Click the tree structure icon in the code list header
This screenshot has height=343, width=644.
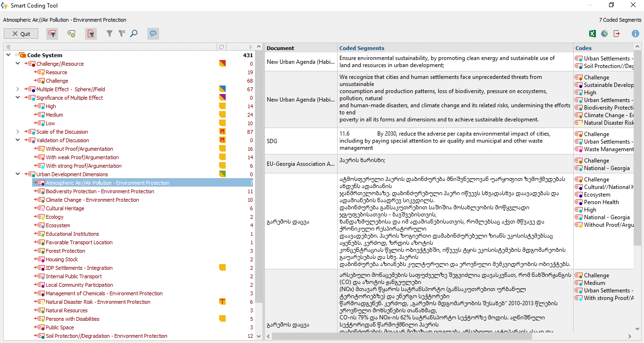coord(8,47)
